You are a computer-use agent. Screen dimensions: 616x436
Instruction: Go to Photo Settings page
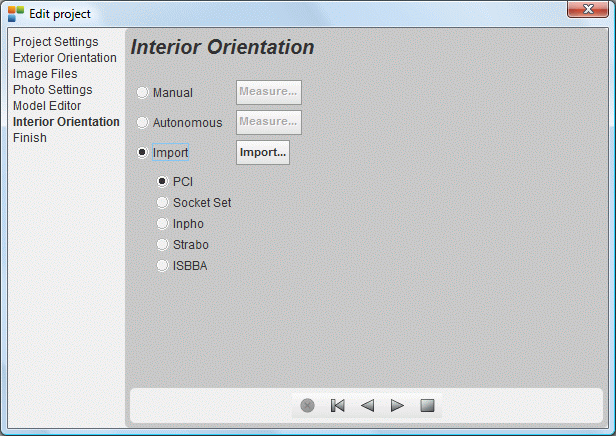pos(53,90)
